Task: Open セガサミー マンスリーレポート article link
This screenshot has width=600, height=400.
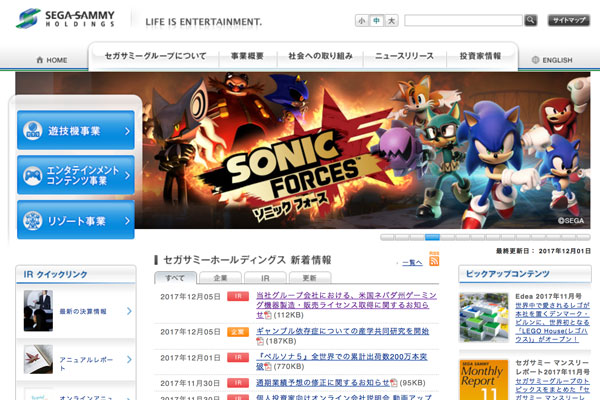Action: tap(552, 389)
